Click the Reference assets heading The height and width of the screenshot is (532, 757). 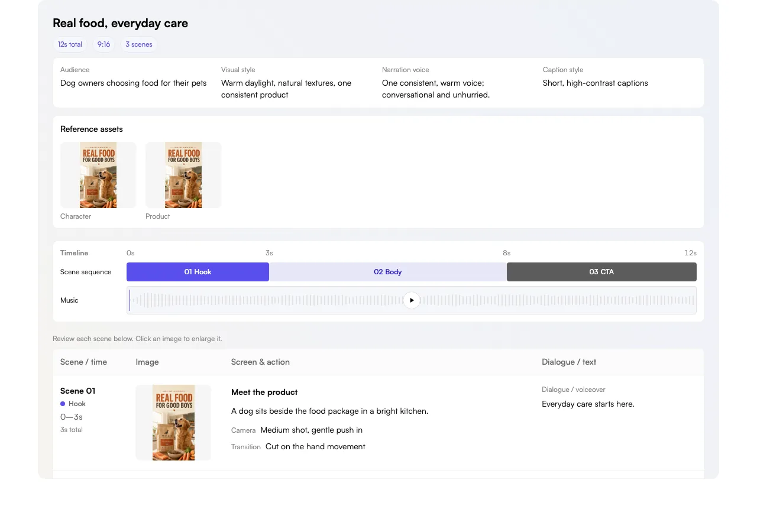pyautogui.click(x=92, y=129)
